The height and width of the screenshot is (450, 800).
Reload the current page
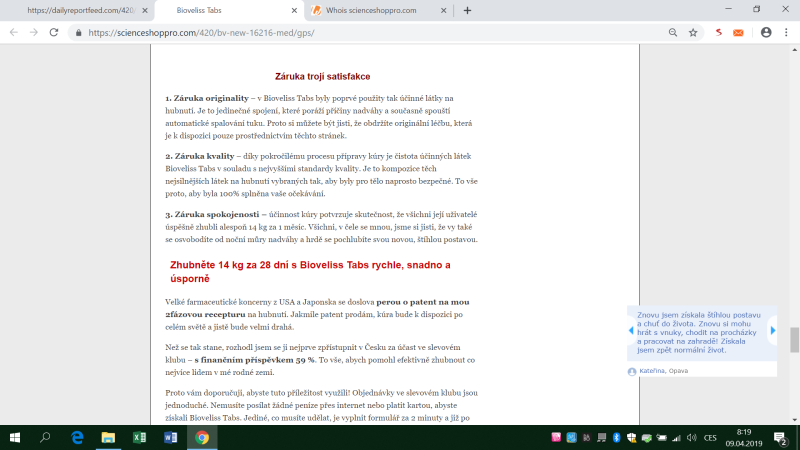pos(54,33)
